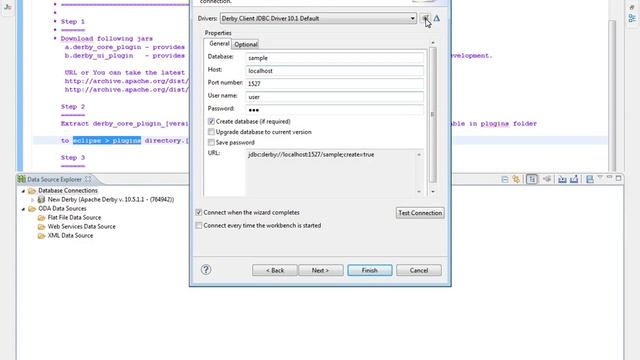The width and height of the screenshot is (640, 360).
Task: Toggle Connect when the wizard completes
Action: 199,212
